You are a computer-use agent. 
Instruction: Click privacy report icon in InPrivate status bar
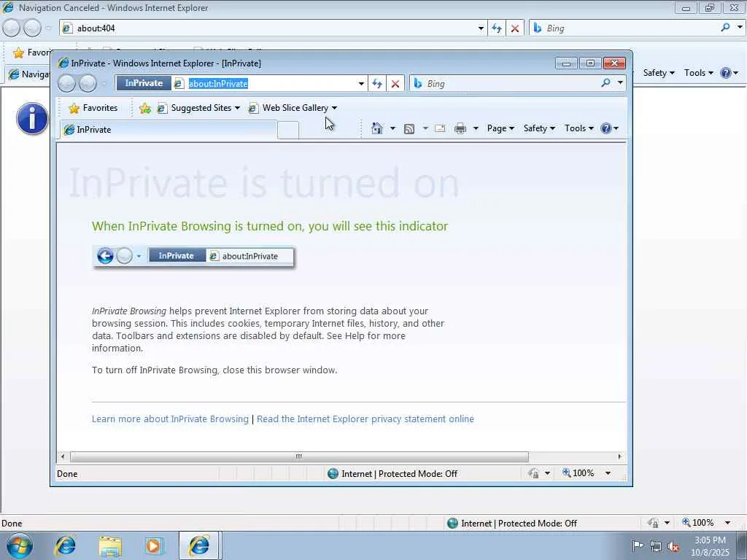pyautogui.click(x=533, y=473)
